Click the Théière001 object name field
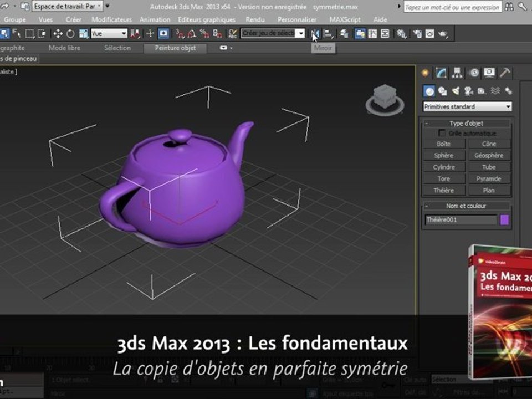532x399 pixels. [x=461, y=220]
